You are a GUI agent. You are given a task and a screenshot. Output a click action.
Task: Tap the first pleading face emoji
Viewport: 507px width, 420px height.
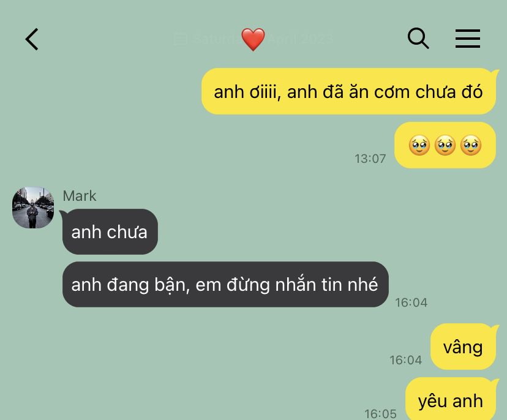click(419, 145)
